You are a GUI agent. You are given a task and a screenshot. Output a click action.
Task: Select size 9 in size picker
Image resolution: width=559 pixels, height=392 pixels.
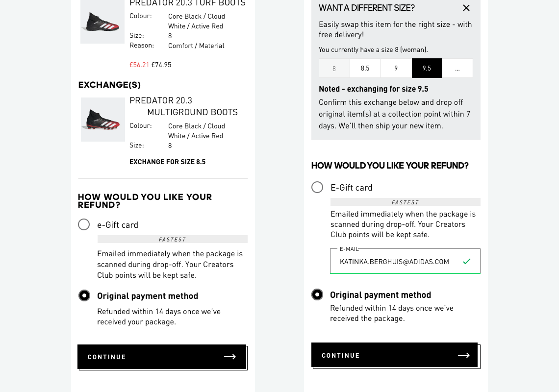click(396, 68)
